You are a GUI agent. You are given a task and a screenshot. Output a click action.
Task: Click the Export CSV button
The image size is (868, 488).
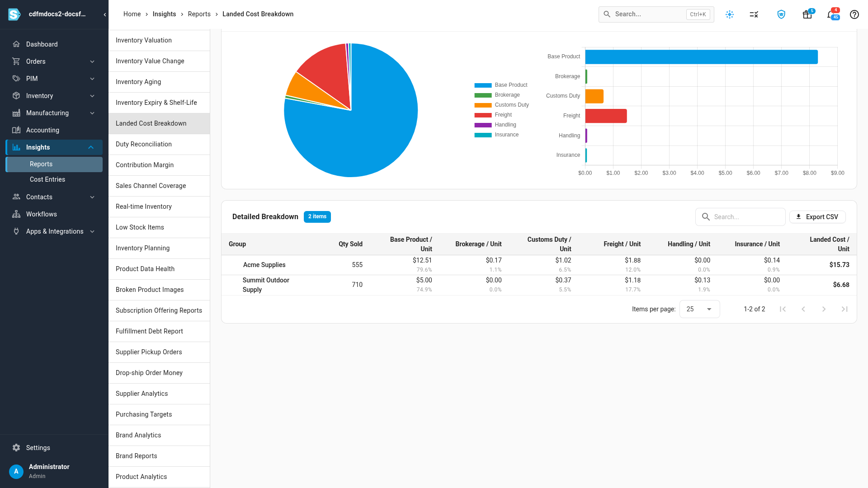point(817,217)
